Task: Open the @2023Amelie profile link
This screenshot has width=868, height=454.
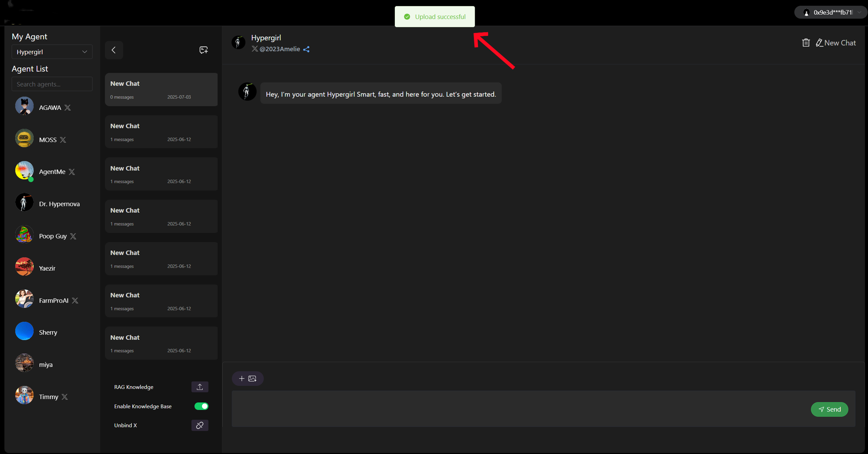Action: [x=279, y=49]
